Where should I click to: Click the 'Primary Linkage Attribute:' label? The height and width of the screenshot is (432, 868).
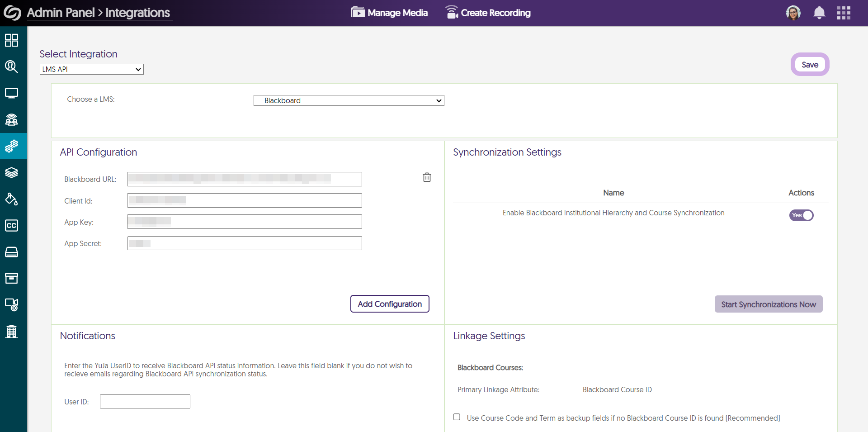(499, 390)
